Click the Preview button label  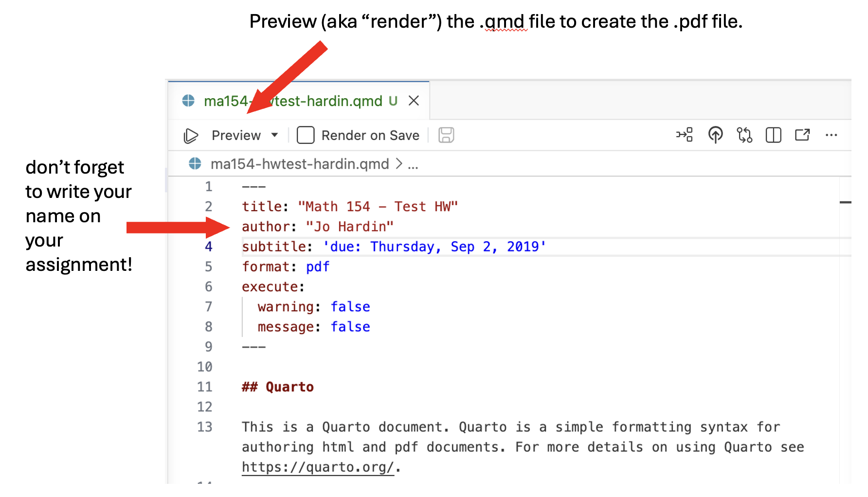[236, 136]
